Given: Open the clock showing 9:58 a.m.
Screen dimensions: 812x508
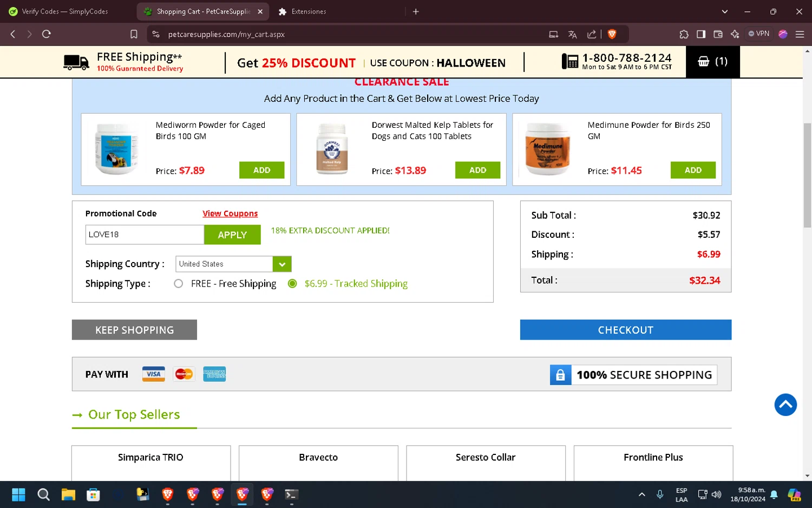Looking at the screenshot, I should pos(748,494).
